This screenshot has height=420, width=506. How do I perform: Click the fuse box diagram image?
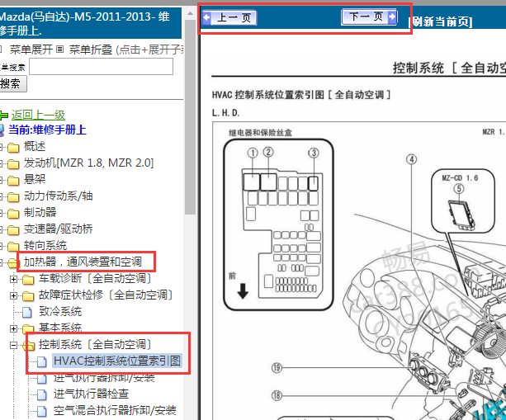click(x=278, y=224)
